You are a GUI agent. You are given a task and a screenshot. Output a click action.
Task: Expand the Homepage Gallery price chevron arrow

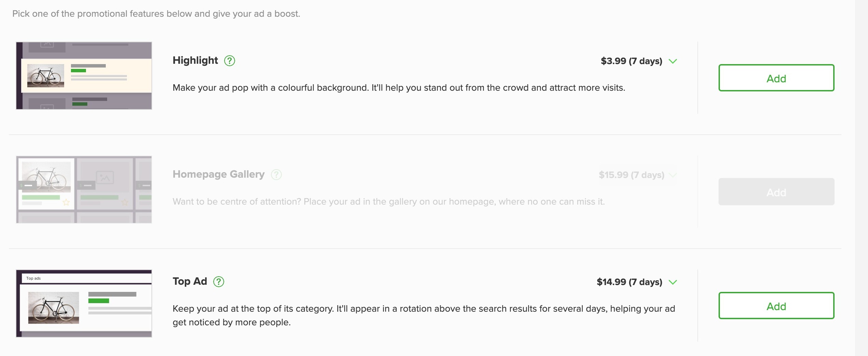(673, 175)
